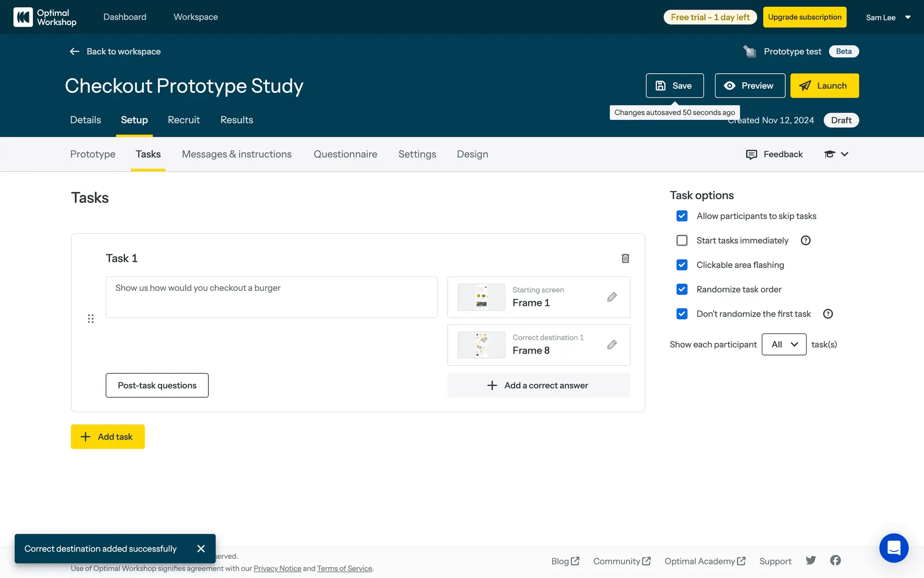The image size is (924, 578).
Task: Open the Recruit tab
Action: pyautogui.click(x=183, y=120)
